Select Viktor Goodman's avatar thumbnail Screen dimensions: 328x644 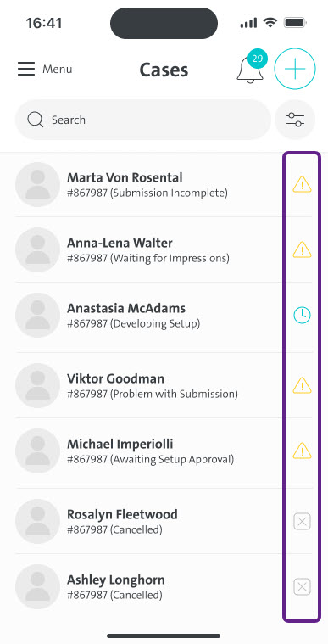click(x=38, y=385)
